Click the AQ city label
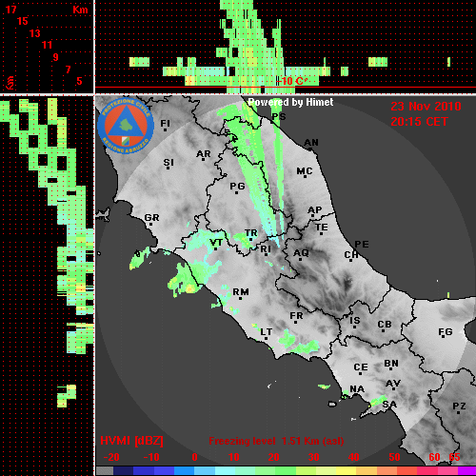 coord(301,253)
